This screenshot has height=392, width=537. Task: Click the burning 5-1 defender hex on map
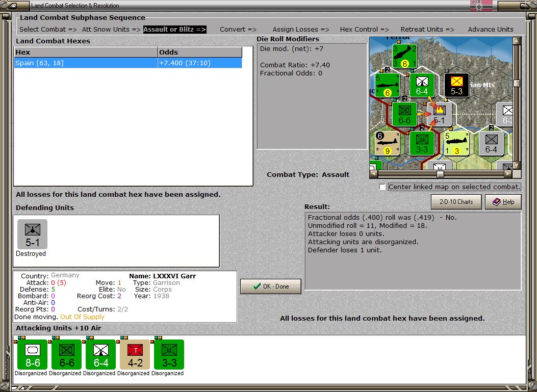pos(440,114)
